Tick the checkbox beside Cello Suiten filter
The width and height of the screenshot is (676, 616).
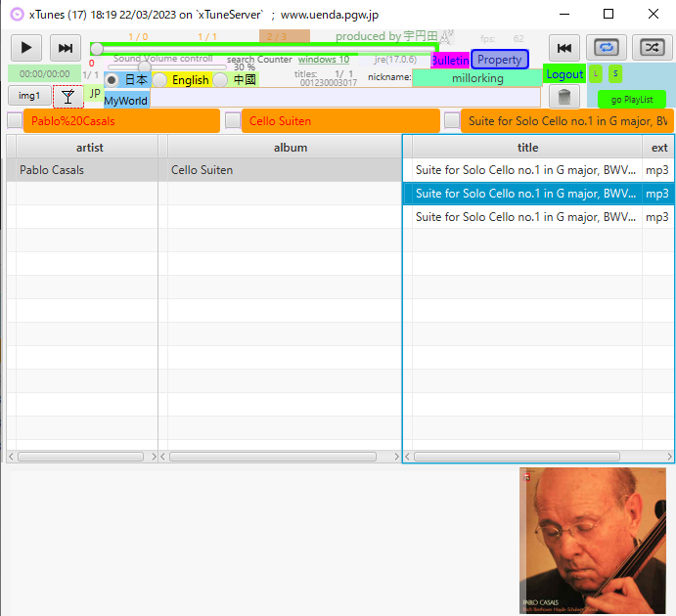233,121
